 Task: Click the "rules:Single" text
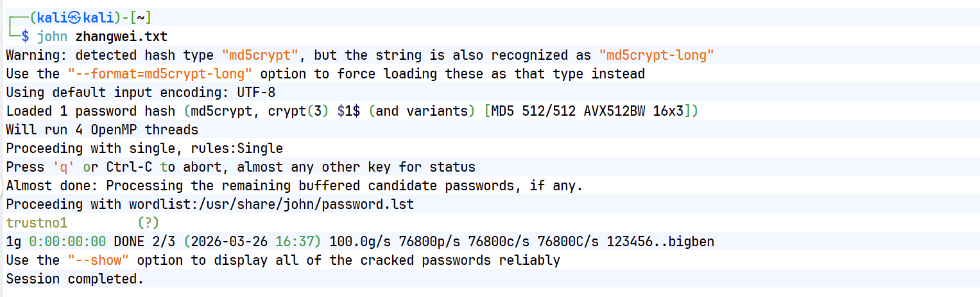tap(237, 148)
